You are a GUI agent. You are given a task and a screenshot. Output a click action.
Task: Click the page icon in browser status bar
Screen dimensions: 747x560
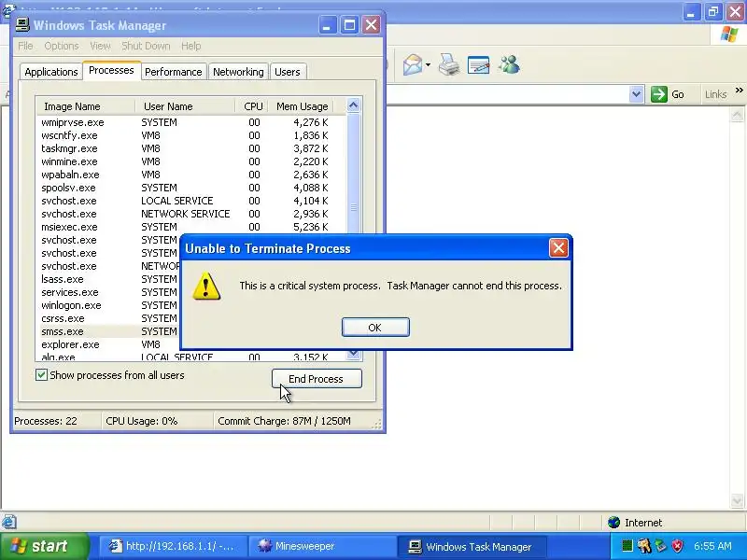pyautogui.click(x=9, y=522)
